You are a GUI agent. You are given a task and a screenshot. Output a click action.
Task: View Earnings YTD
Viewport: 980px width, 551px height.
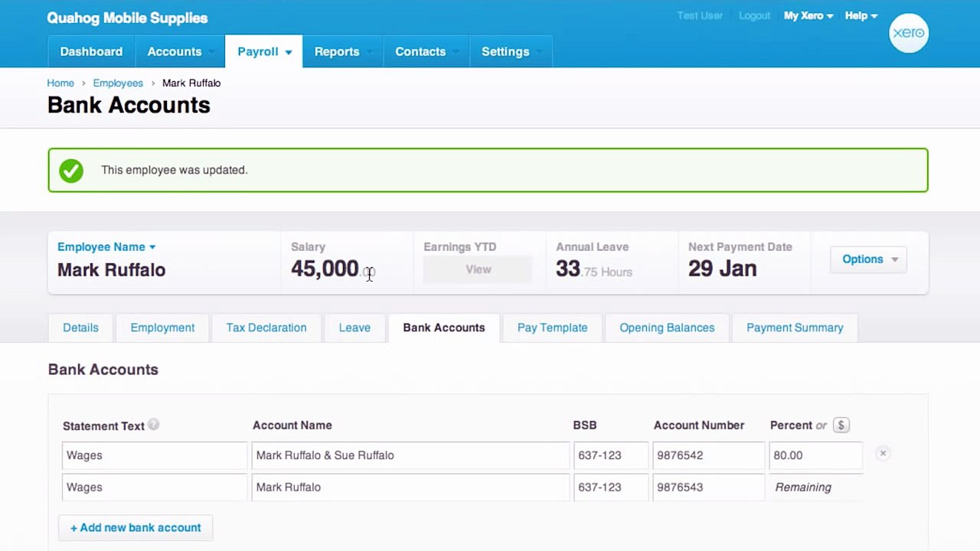click(479, 269)
